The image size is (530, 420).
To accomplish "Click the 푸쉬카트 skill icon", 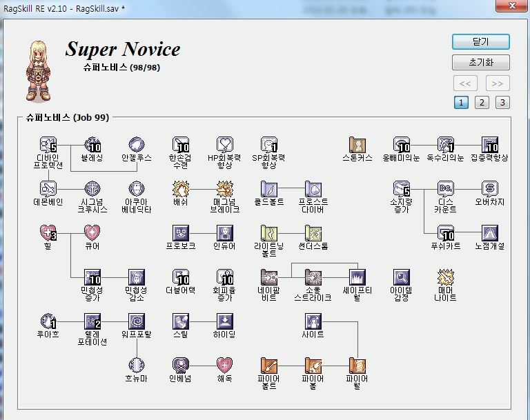I will (446, 233).
